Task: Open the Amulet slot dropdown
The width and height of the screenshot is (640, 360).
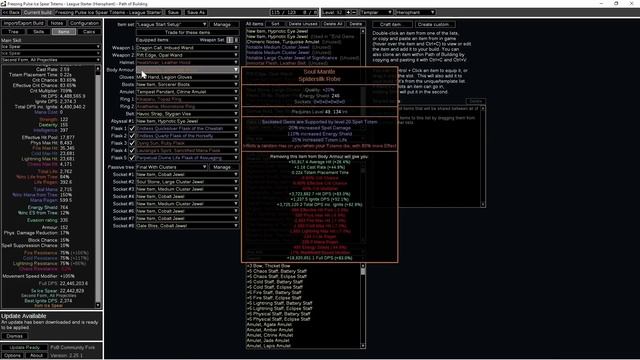Action: click(x=187, y=92)
